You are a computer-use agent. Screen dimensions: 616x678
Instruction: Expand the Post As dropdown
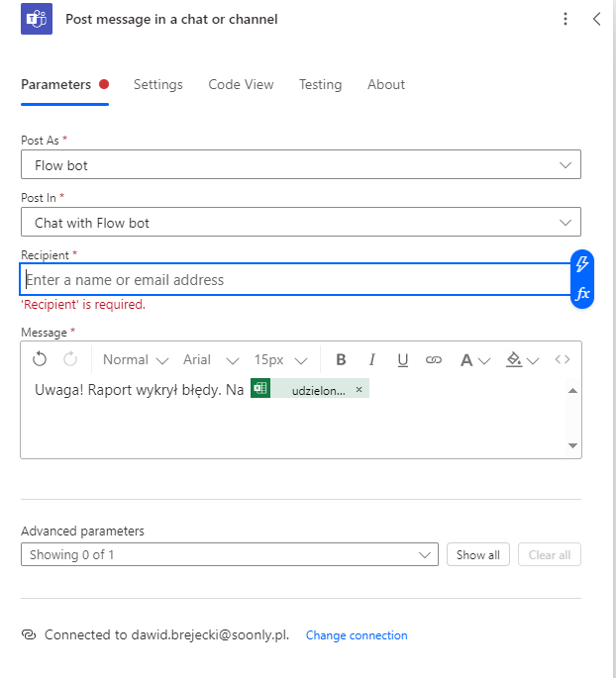click(x=300, y=165)
